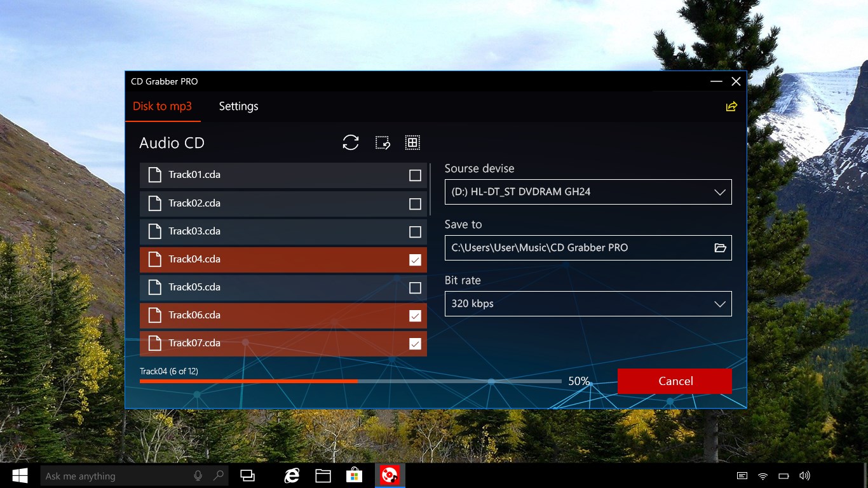Click the file icon of Track01.cda
This screenshot has height=488, width=868.
154,175
